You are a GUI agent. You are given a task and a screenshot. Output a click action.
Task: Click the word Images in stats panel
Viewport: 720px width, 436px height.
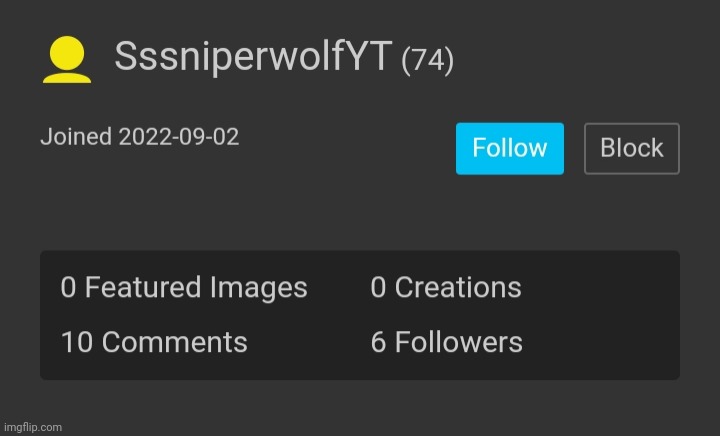coord(259,288)
